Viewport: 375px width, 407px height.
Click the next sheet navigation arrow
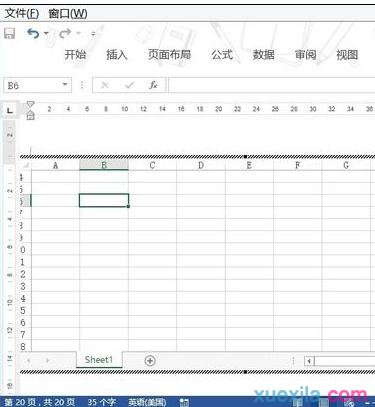point(48,360)
